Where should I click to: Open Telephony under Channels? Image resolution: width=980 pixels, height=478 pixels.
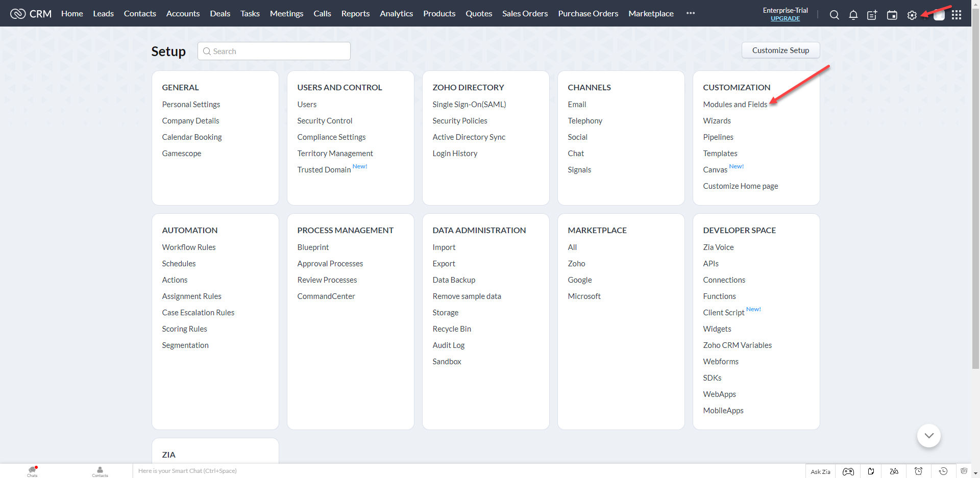coord(585,120)
